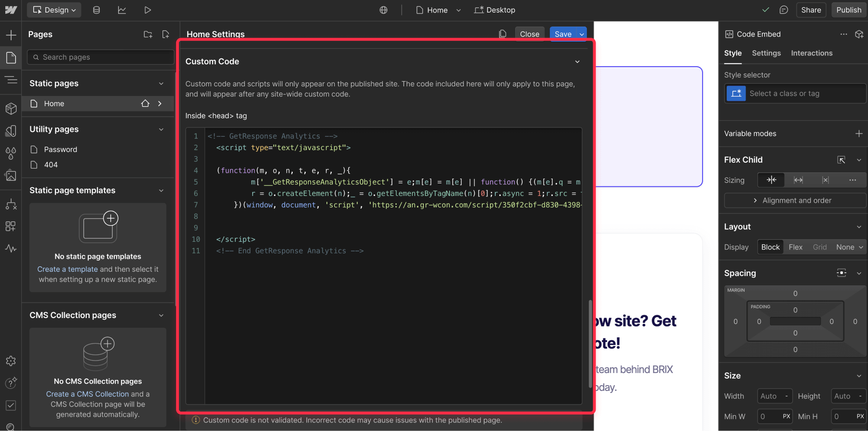Click the component cube icon in the Code Embed header
Screen dimensions: 868x431
click(x=859, y=34)
